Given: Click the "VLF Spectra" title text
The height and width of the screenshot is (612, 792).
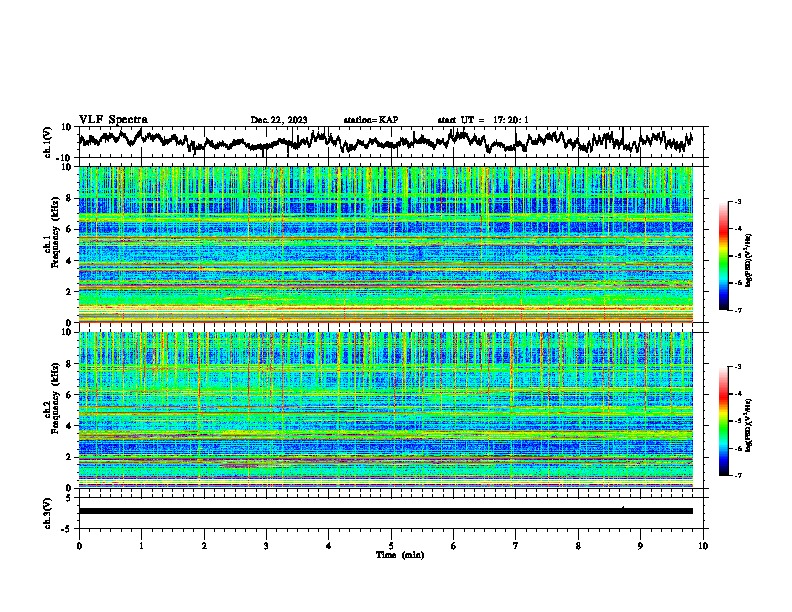Looking at the screenshot, I should pyautogui.click(x=113, y=120).
